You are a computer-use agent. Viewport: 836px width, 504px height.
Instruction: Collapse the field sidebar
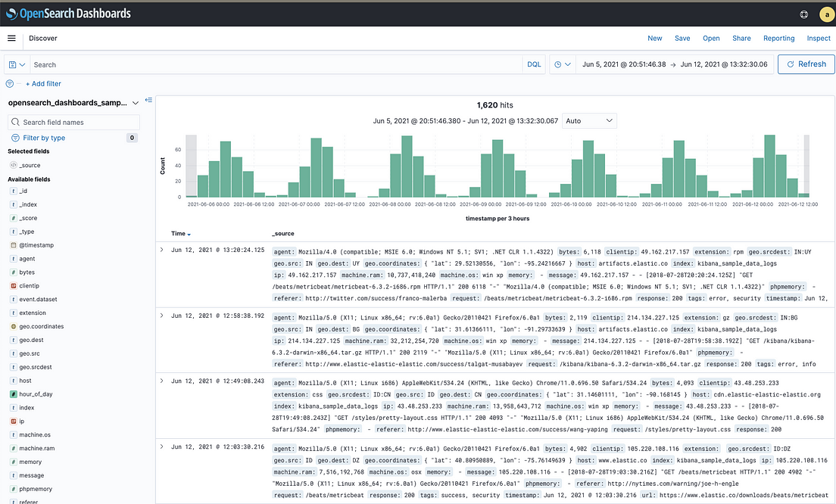[148, 100]
